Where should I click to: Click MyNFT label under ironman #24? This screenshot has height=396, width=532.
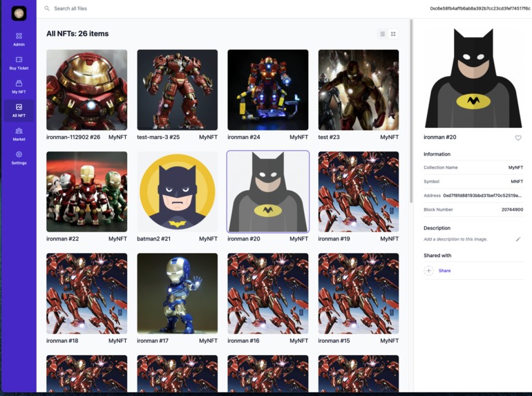[299, 137]
